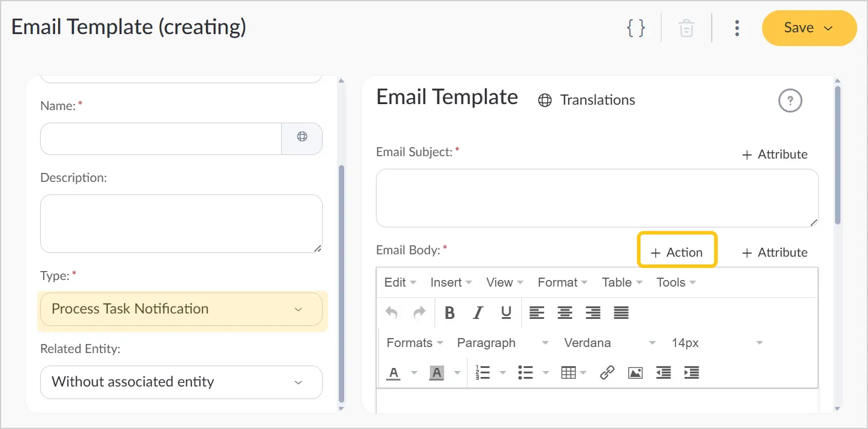
Task: Click the trash delete icon in header
Action: click(686, 28)
